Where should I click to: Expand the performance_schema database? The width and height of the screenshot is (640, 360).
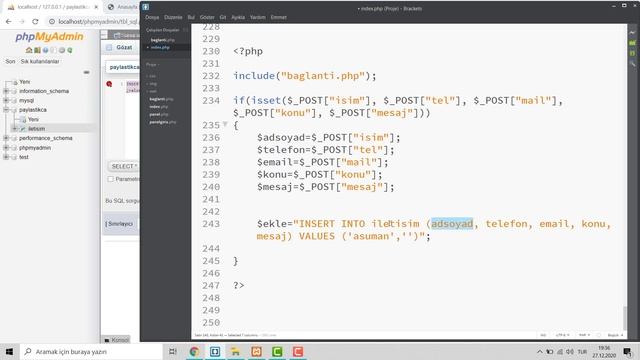(x=6, y=138)
